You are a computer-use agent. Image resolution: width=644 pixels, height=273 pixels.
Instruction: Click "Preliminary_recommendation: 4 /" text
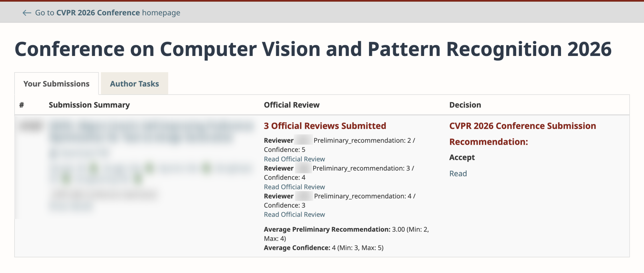pos(365,196)
